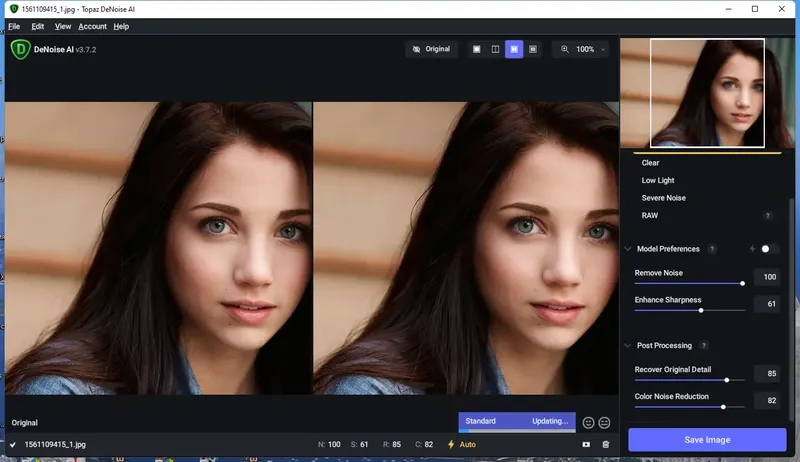Open the File menu
This screenshot has width=800, height=462.
coord(14,26)
